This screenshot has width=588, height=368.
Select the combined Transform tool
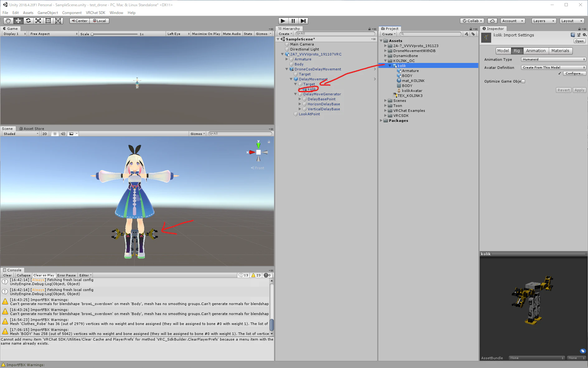58,21
